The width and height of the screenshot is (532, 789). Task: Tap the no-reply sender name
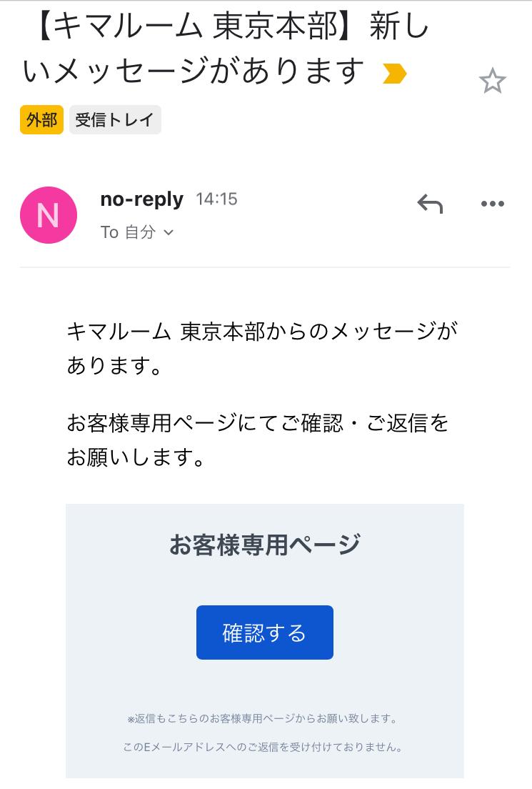click(142, 199)
